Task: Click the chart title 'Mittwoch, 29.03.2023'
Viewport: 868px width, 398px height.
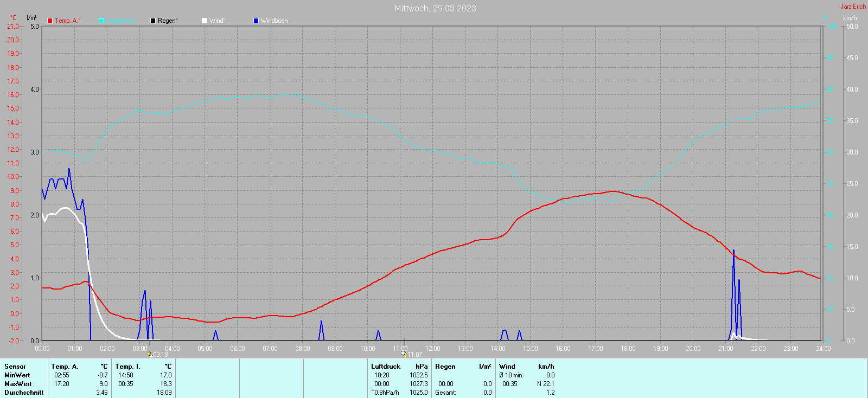Action: (x=436, y=8)
